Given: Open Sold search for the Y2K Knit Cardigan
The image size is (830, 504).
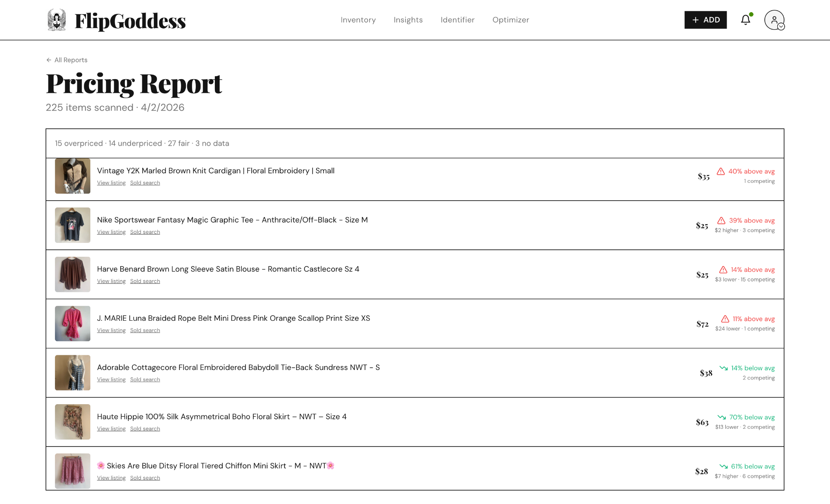Looking at the screenshot, I should coord(145,183).
